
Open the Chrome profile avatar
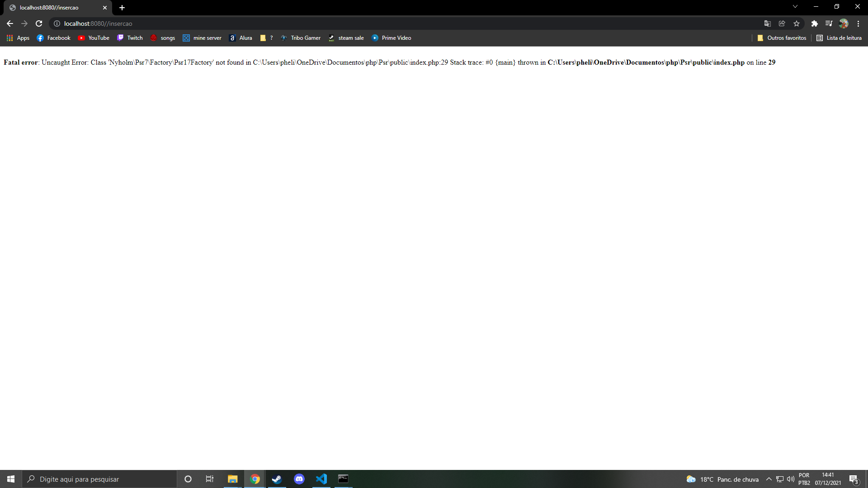pyautogui.click(x=844, y=23)
